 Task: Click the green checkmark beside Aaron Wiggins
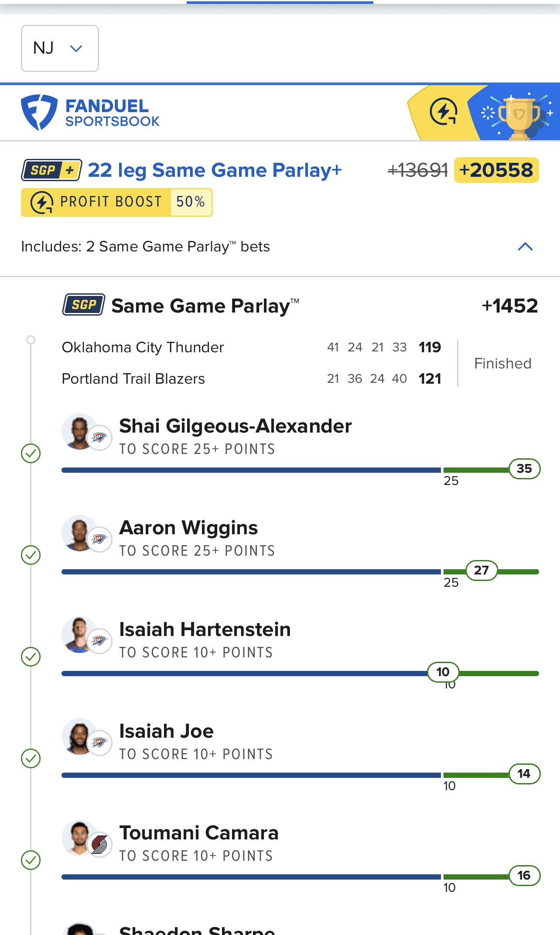[x=31, y=555]
